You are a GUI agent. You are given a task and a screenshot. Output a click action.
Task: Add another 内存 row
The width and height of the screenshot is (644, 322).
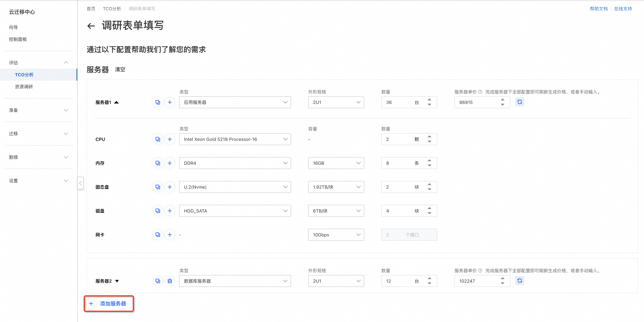coord(170,163)
